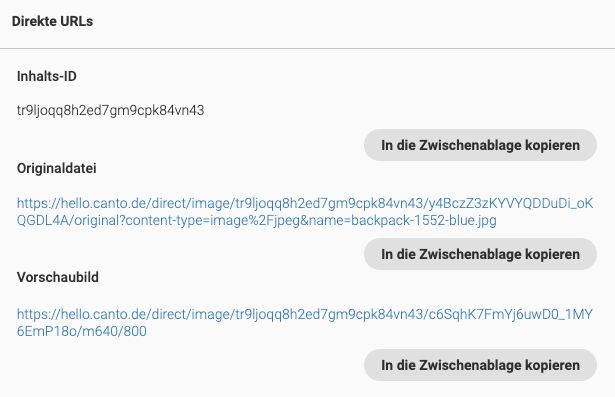Copy the Vorschaubild URL to clipboard

coord(480,365)
